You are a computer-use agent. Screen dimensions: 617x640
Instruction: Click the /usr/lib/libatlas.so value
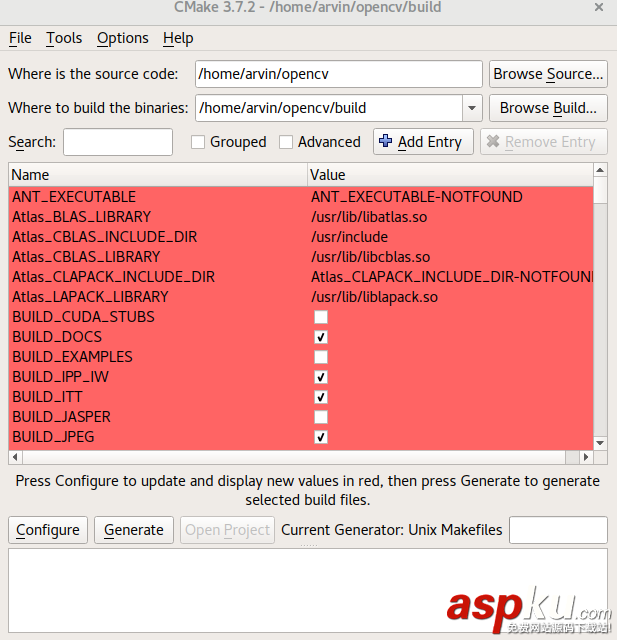point(369,217)
